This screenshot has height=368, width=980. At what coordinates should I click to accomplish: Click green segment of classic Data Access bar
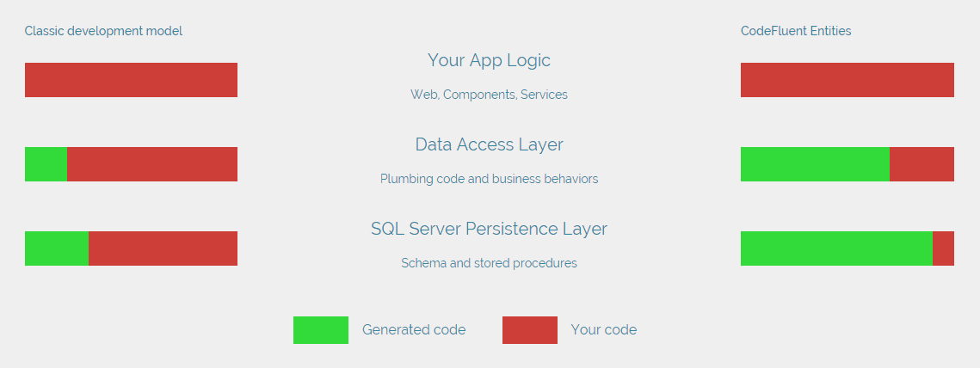(46, 164)
